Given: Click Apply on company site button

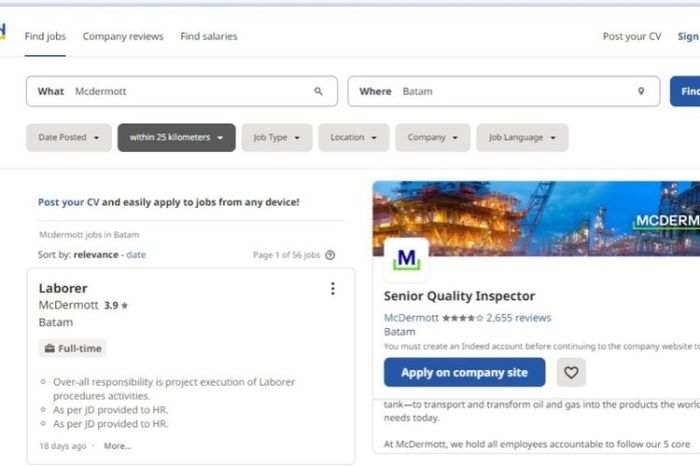Looking at the screenshot, I should pyautogui.click(x=464, y=372).
